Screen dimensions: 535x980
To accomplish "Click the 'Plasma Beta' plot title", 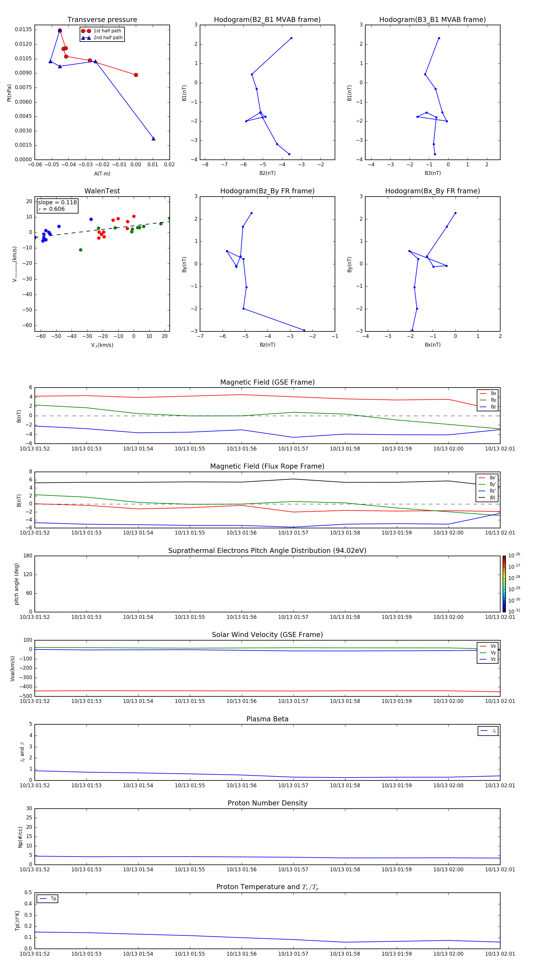I will pos(267,719).
